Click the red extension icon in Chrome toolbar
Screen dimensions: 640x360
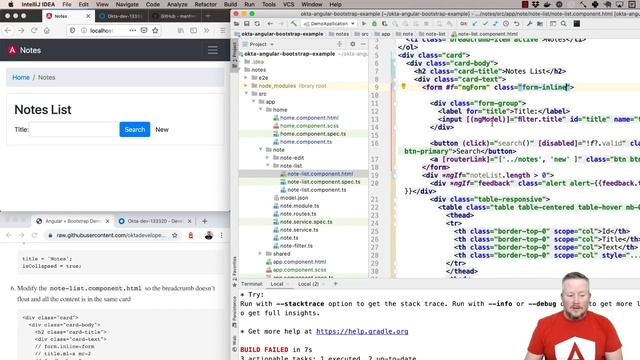[191, 236]
